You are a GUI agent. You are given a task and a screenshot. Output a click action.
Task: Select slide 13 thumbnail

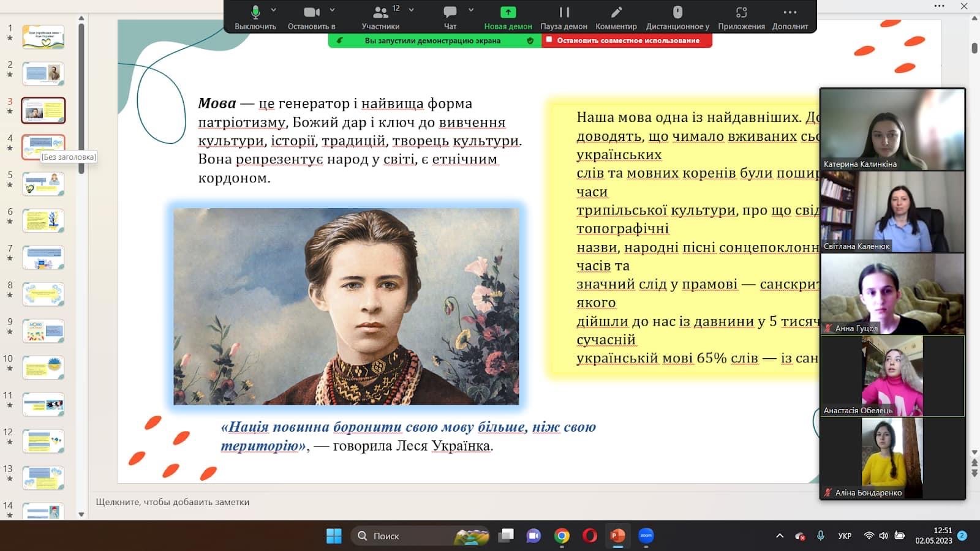coord(43,478)
